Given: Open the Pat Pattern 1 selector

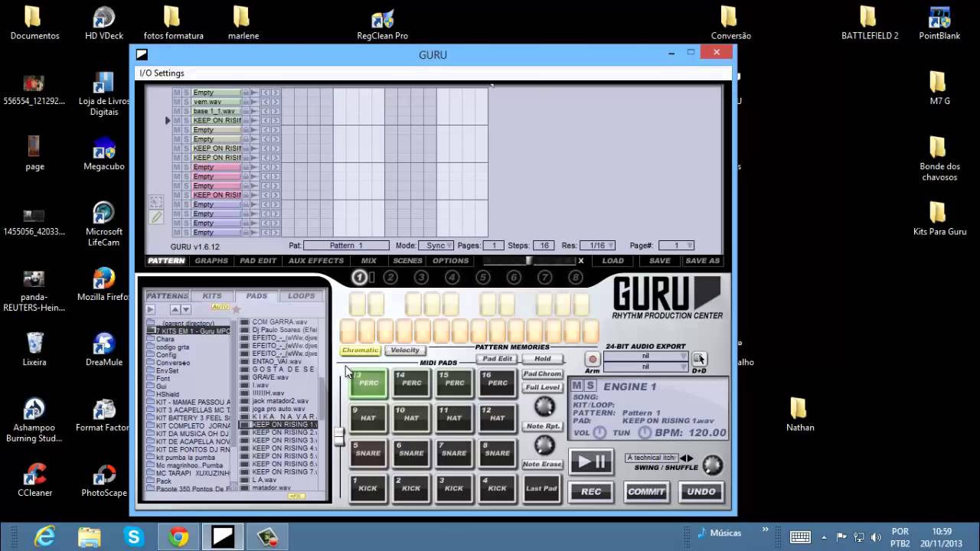Looking at the screenshot, I should [x=347, y=246].
